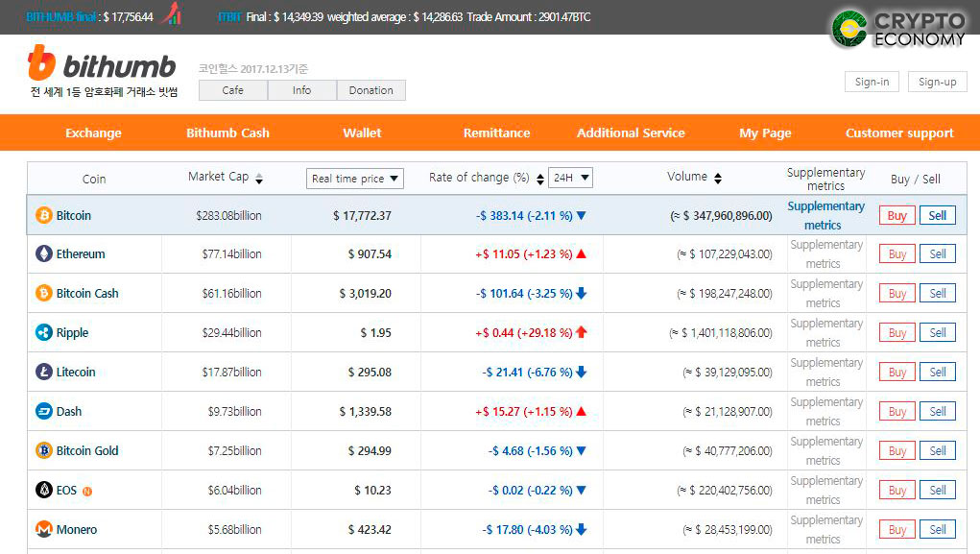
Task: Sort by Rate of change arrows
Action: pyautogui.click(x=540, y=179)
